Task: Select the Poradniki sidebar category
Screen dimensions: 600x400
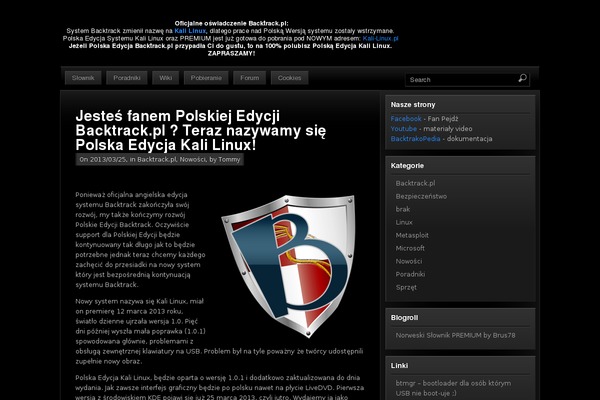Action: pyautogui.click(x=410, y=274)
